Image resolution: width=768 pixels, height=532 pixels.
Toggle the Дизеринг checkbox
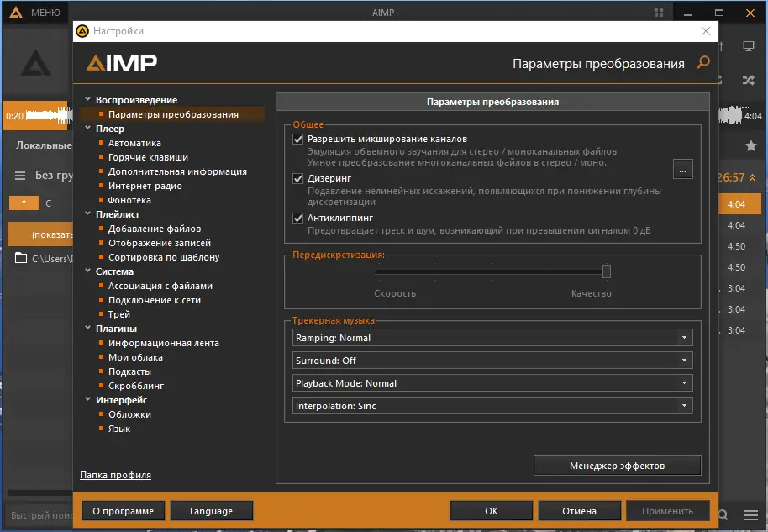click(x=297, y=178)
